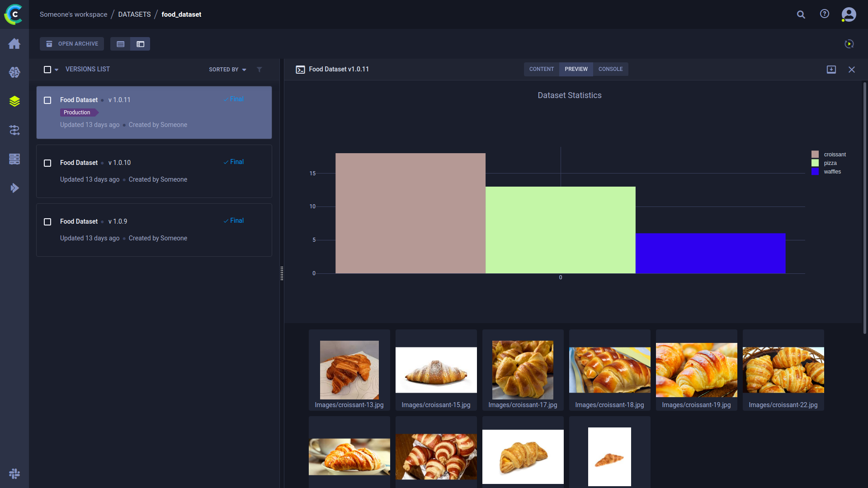The width and height of the screenshot is (868, 488).
Task: Close the Food Dataset details panel
Action: tap(852, 70)
